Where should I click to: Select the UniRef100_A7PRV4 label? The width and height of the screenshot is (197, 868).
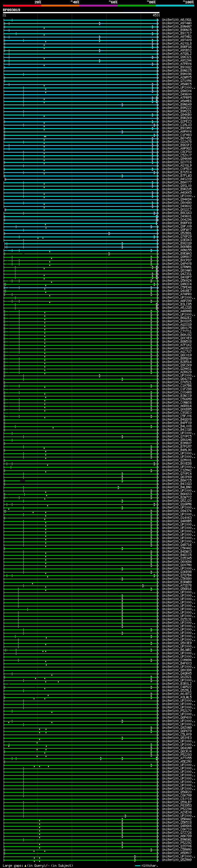177,64
